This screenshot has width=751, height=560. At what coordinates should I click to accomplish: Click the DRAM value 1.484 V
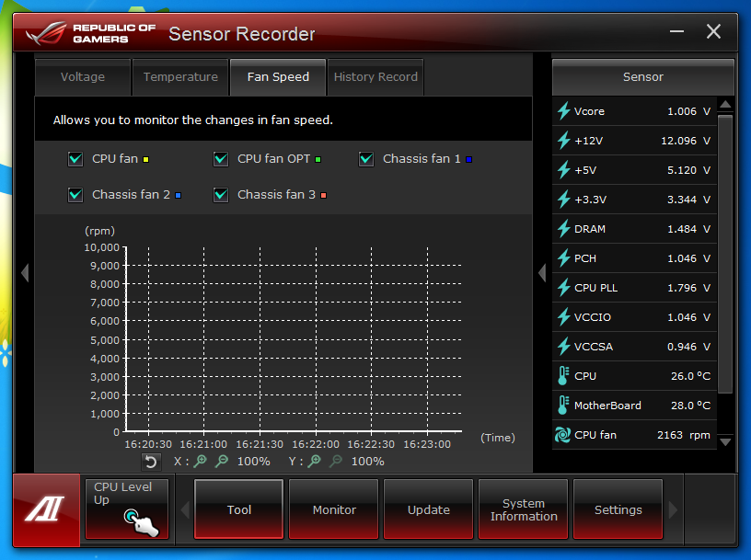click(688, 229)
